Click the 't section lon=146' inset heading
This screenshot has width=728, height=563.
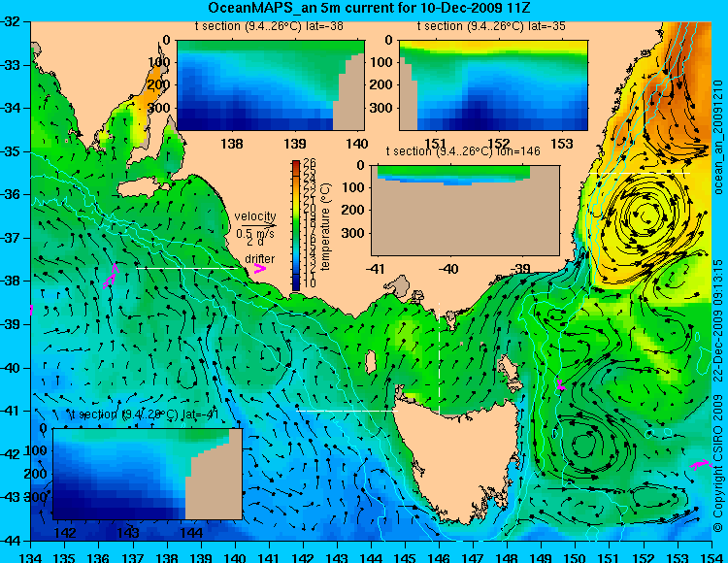pyautogui.click(x=463, y=151)
